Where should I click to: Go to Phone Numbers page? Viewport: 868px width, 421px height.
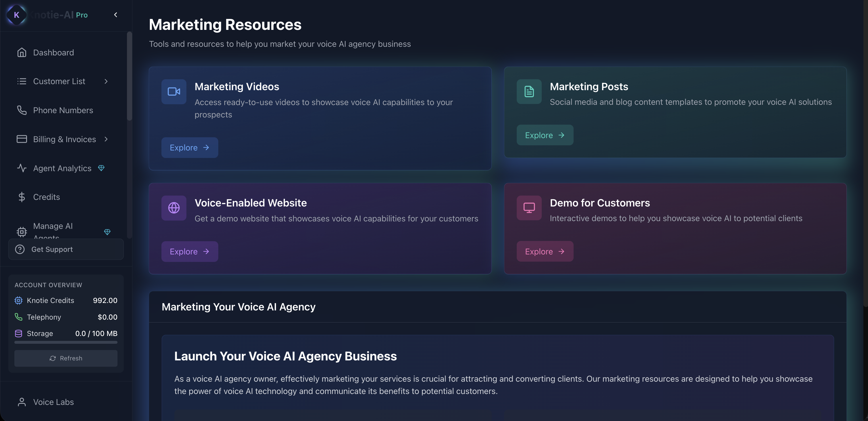(x=63, y=110)
